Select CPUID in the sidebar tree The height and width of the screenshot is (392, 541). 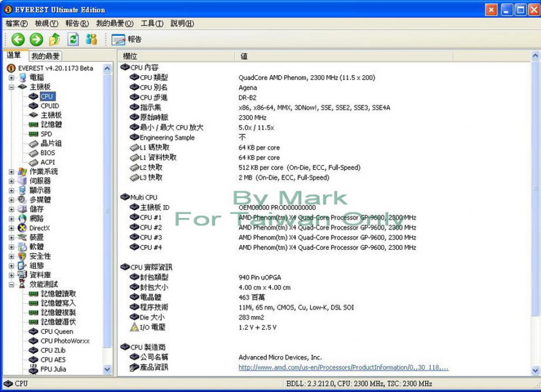click(50, 106)
